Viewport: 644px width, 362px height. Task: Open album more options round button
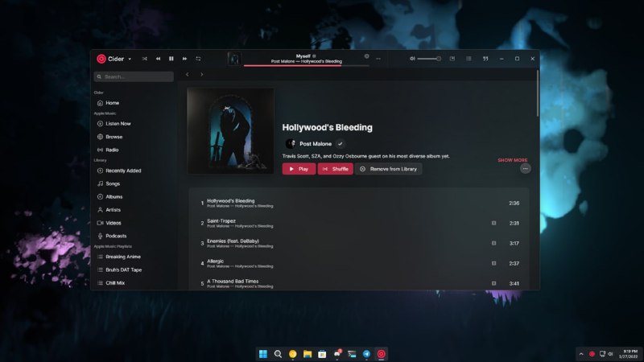point(526,169)
